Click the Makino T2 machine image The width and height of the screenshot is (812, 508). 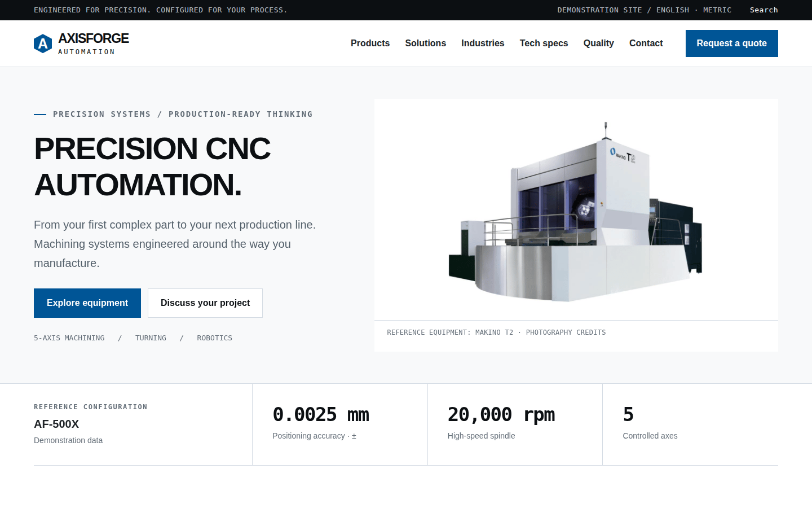(576, 212)
